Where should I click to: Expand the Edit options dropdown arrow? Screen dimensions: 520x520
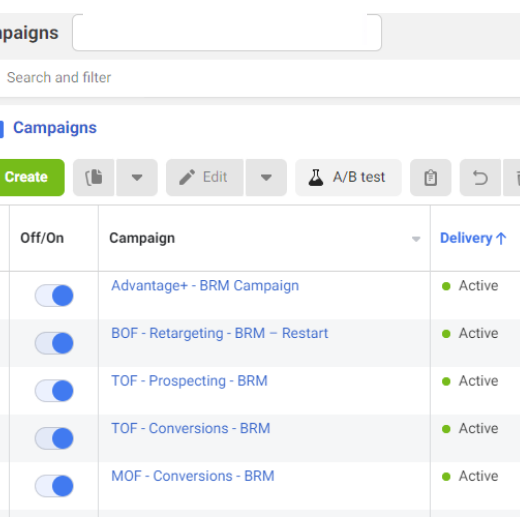click(266, 177)
